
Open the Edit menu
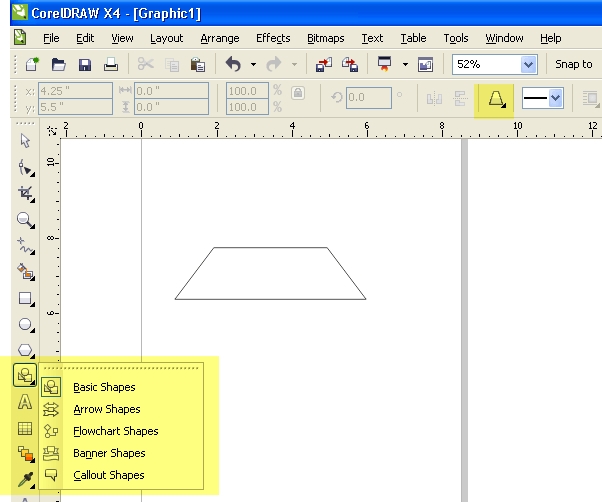click(x=85, y=38)
